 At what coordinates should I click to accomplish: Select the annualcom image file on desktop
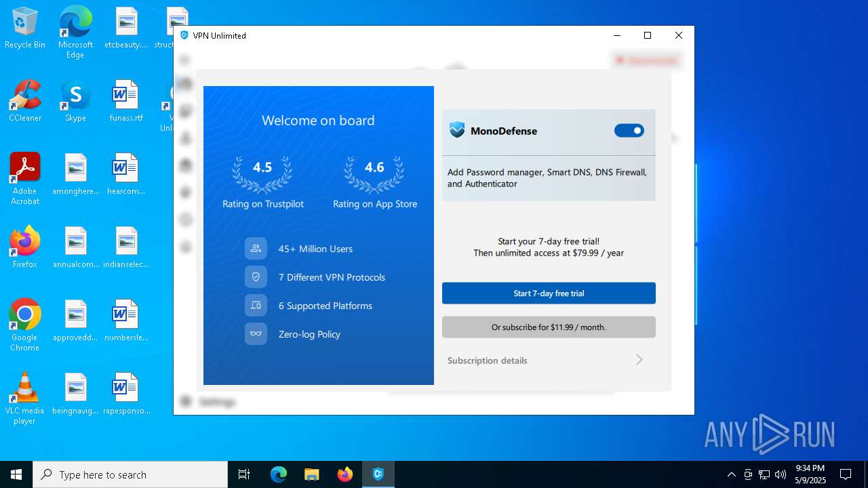point(75,248)
